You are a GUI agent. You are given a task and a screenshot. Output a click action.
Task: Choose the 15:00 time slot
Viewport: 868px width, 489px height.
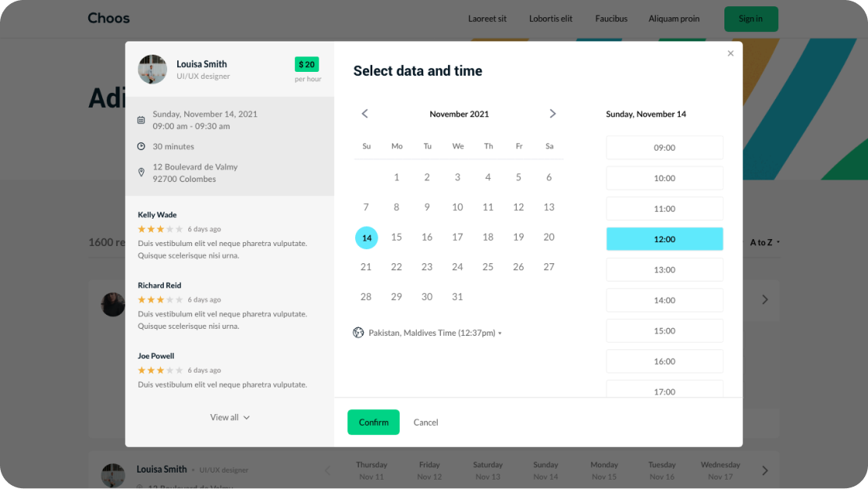coord(664,331)
